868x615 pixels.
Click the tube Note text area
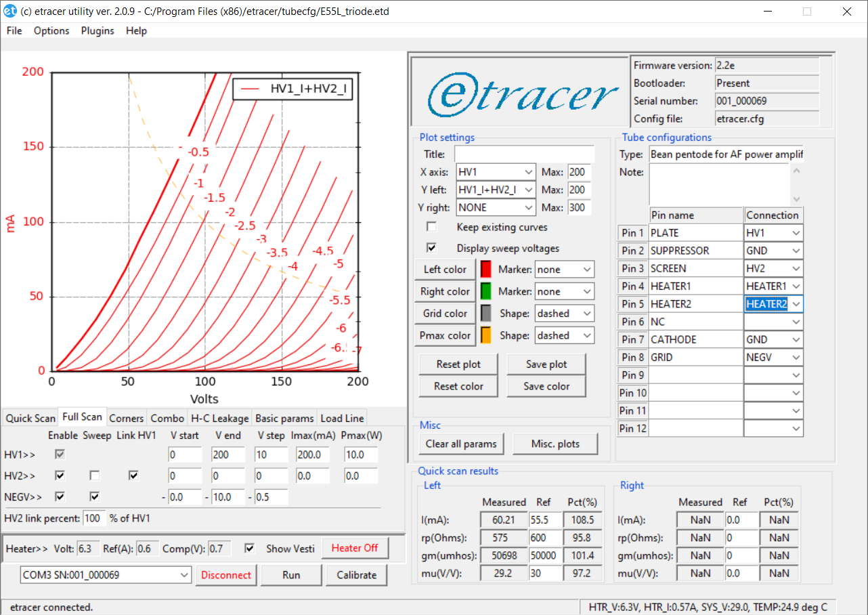pyautogui.click(x=719, y=184)
